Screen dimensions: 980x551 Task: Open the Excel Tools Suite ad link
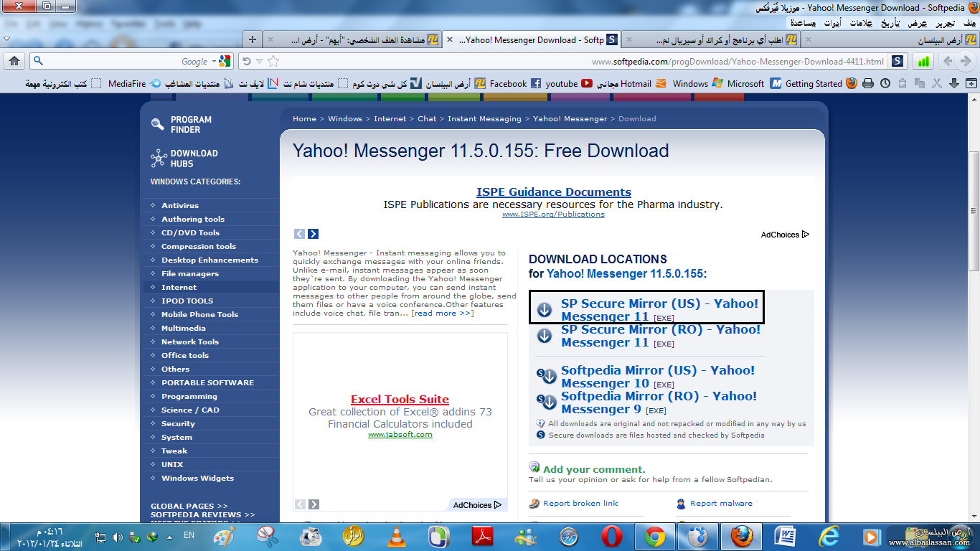[400, 400]
